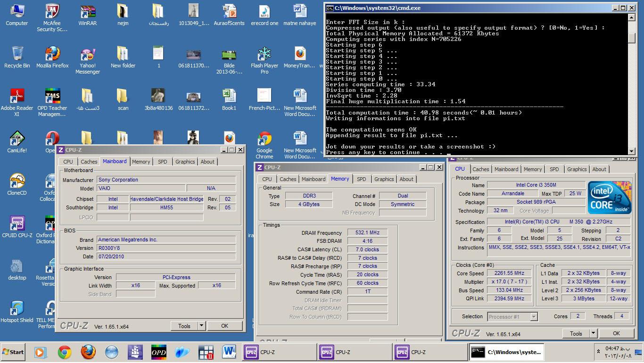Click Code Name value Arrandale
Screen dimensions: 644x363
(512, 194)
